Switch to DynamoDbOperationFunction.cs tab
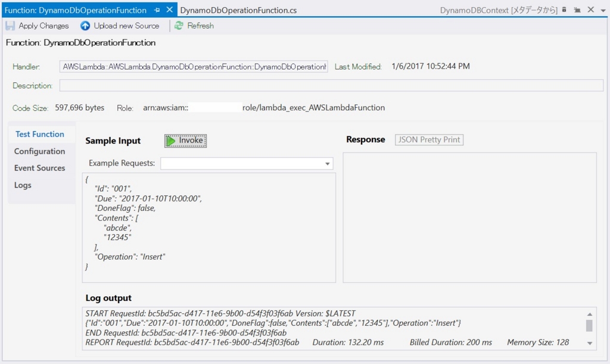This screenshot has width=610, height=364. click(x=238, y=11)
